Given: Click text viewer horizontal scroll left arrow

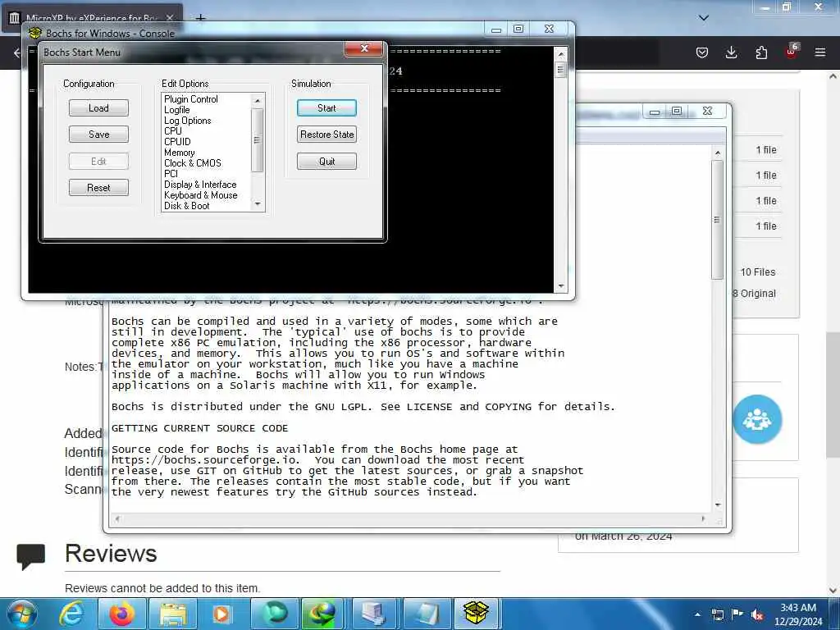Looking at the screenshot, I should point(117,518).
